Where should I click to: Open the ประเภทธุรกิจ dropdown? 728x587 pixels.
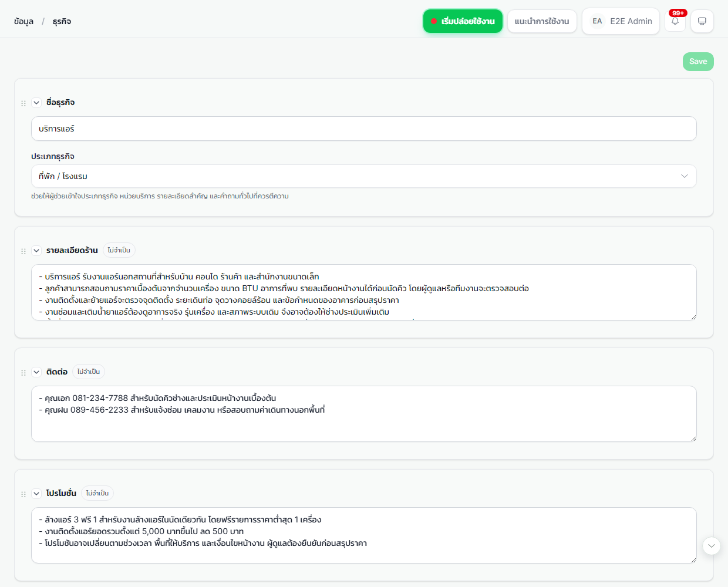(x=363, y=176)
